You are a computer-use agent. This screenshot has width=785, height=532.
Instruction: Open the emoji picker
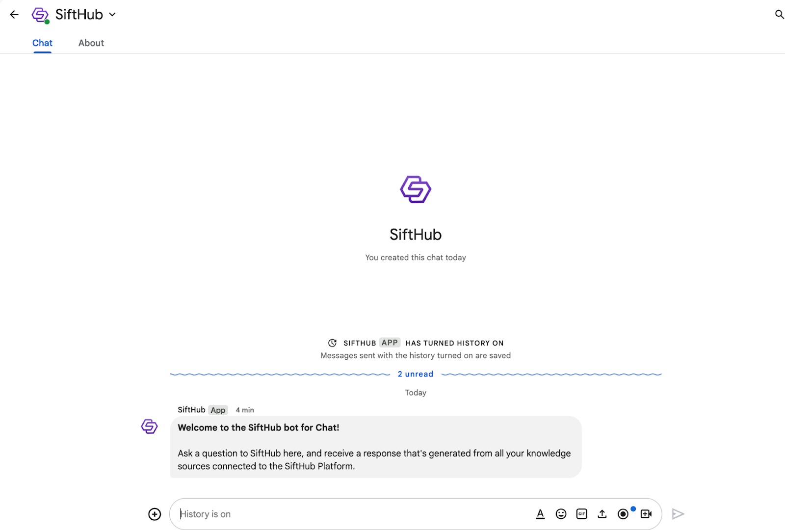[561, 514]
